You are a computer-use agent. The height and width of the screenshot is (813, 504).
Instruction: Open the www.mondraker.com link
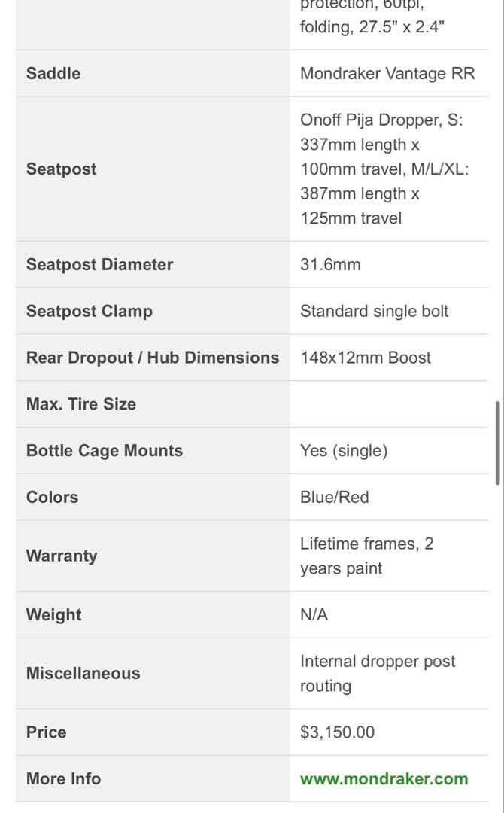(384, 778)
